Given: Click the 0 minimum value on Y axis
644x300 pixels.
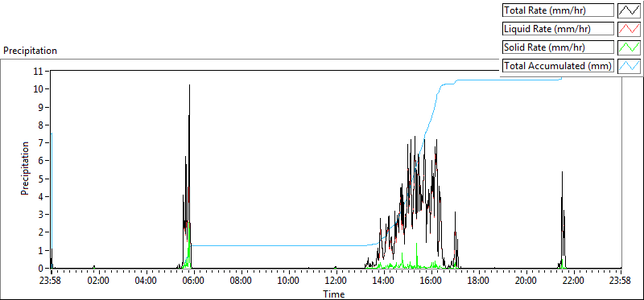Looking at the screenshot, I should [x=41, y=269].
